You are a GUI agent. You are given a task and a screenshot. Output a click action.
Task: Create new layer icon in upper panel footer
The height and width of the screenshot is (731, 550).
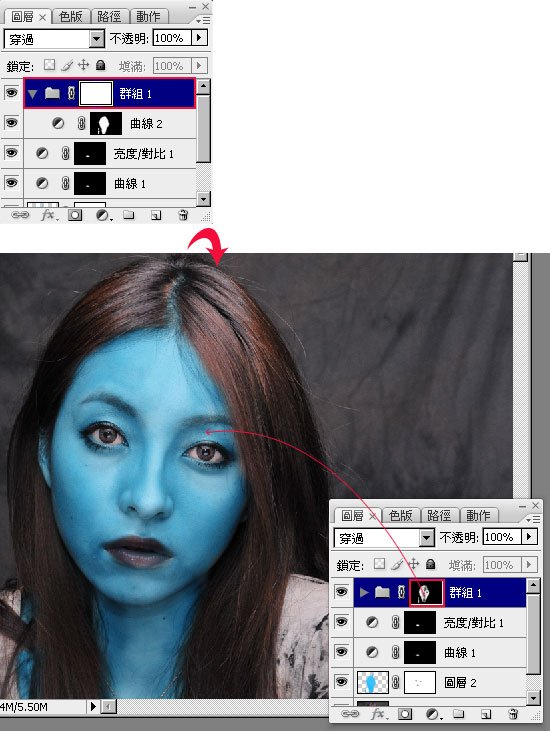156,215
